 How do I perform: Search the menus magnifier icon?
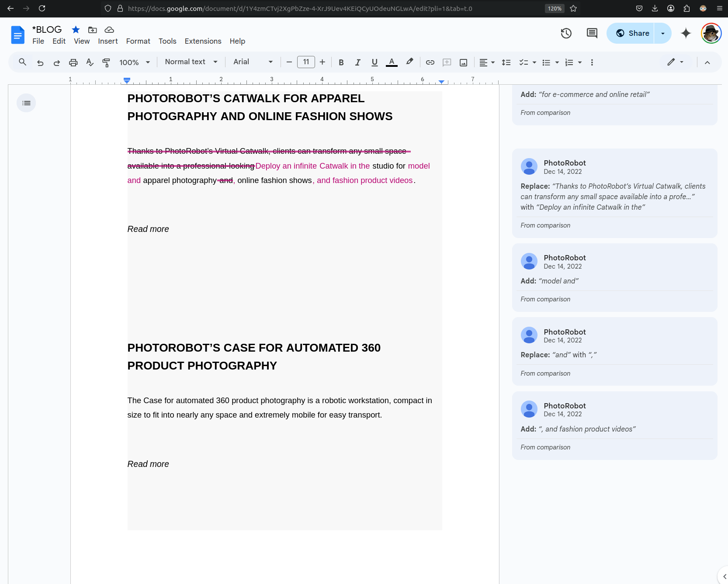[23, 62]
